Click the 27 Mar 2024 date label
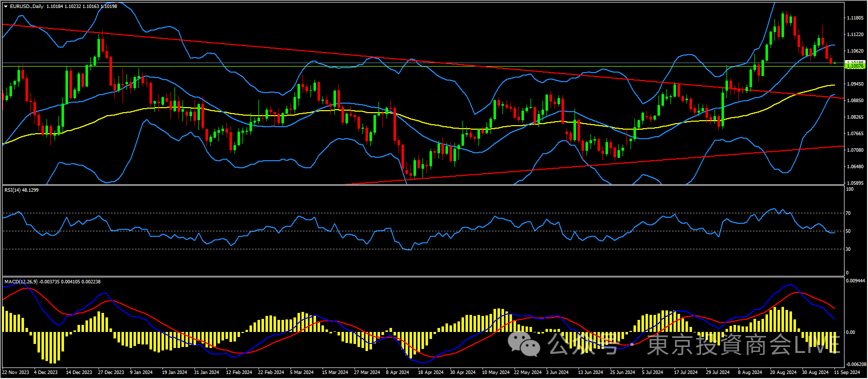868x379 pixels. (367, 372)
